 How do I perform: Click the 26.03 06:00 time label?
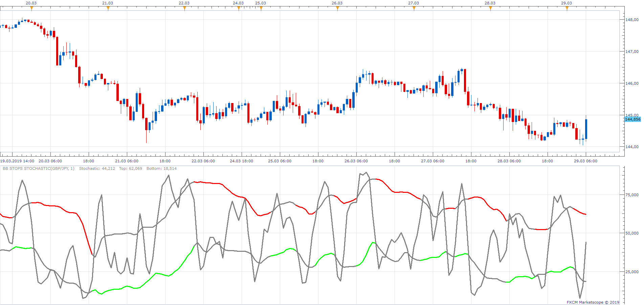pyautogui.click(x=356, y=161)
